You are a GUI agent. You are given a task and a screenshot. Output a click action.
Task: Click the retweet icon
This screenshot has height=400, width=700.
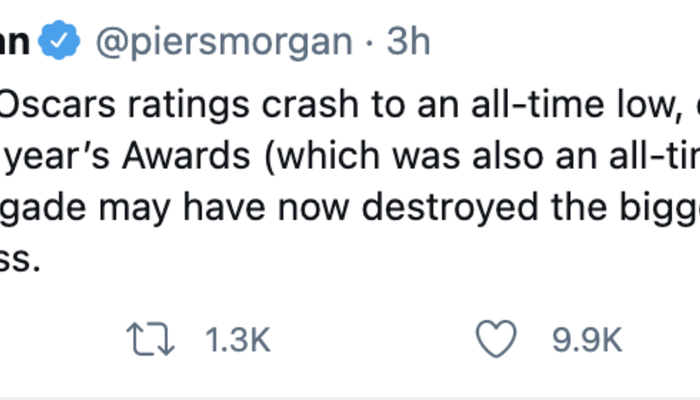152,341
